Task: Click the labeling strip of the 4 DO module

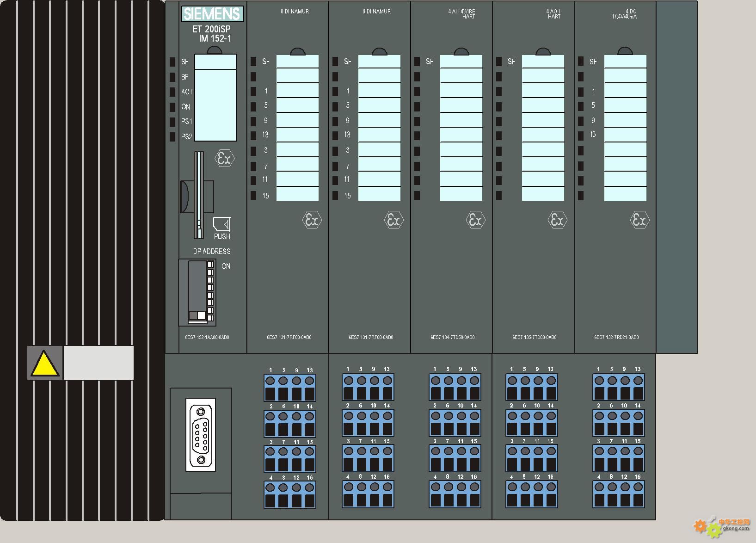Action: coord(625,128)
